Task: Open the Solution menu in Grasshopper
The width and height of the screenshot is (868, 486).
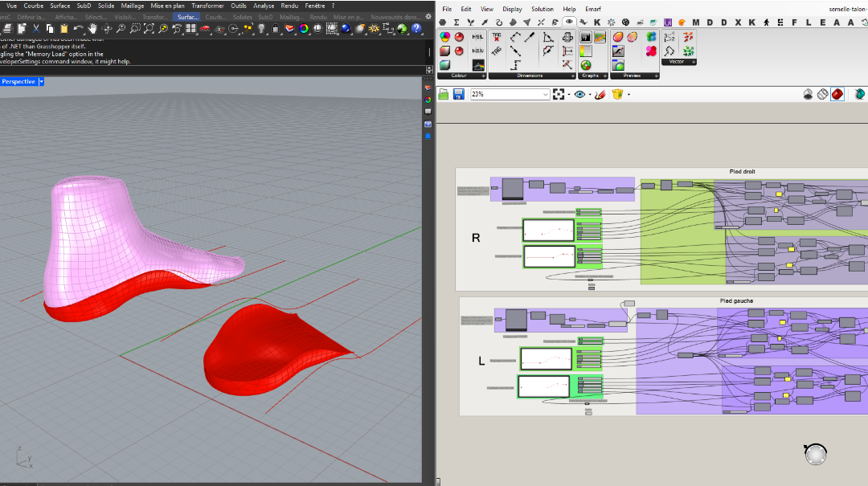Action: (x=542, y=9)
